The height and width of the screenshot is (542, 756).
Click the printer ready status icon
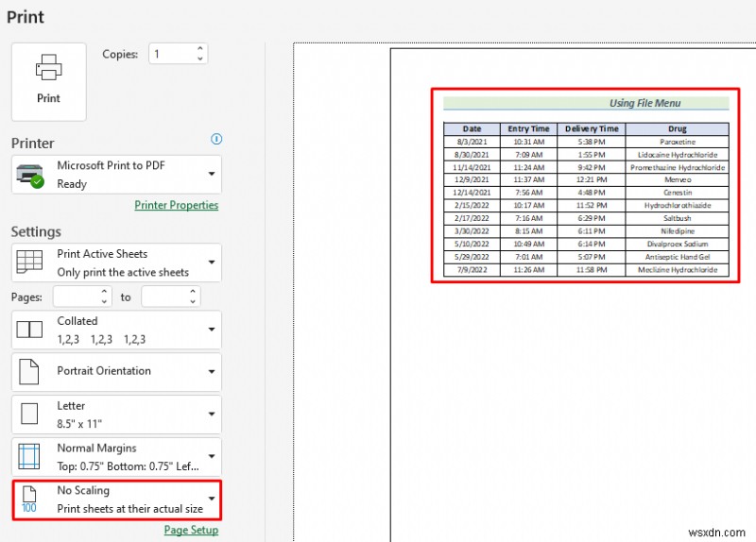point(30,176)
